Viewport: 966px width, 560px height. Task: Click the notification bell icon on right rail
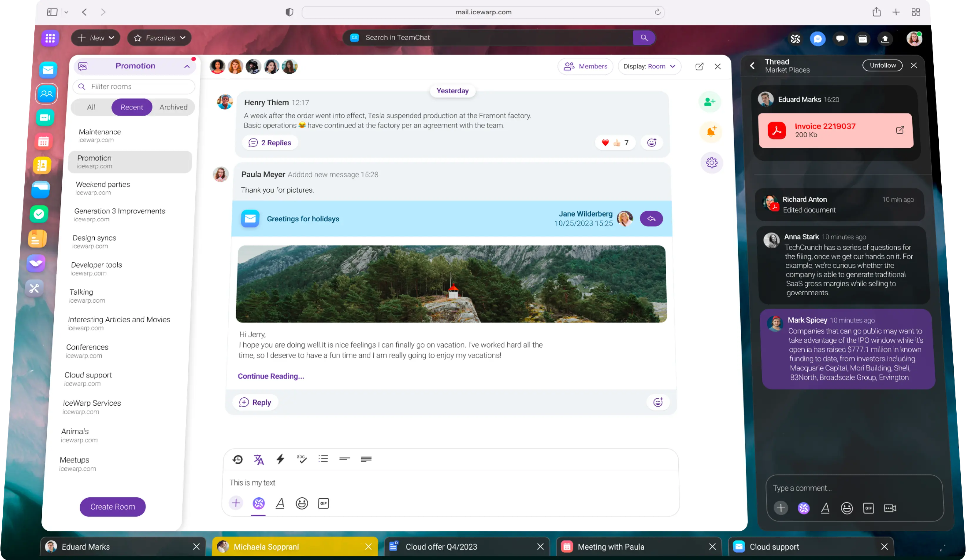(711, 132)
